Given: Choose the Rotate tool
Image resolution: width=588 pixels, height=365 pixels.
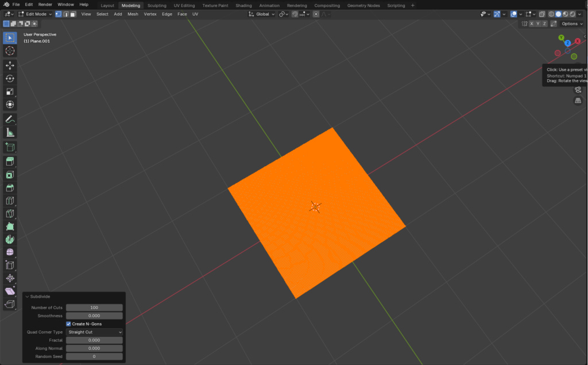Looking at the screenshot, I should (10, 79).
